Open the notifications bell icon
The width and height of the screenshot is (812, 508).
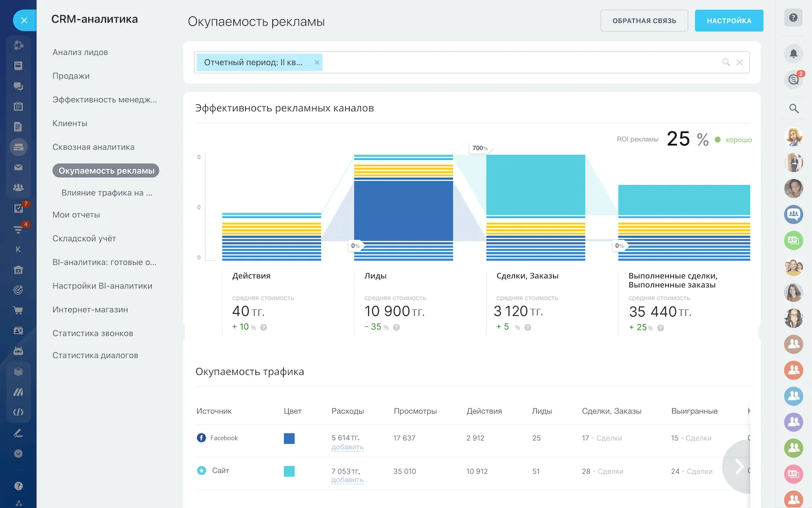pos(793,53)
